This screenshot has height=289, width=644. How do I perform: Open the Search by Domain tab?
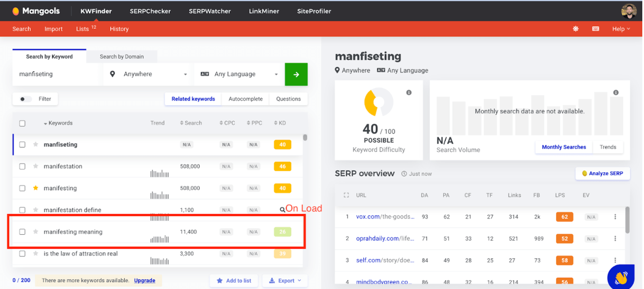[122, 57]
